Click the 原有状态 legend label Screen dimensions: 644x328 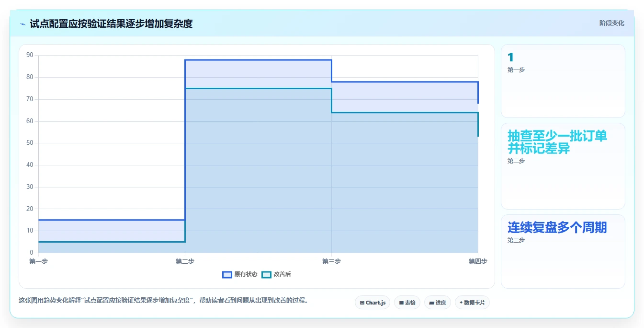246,274
